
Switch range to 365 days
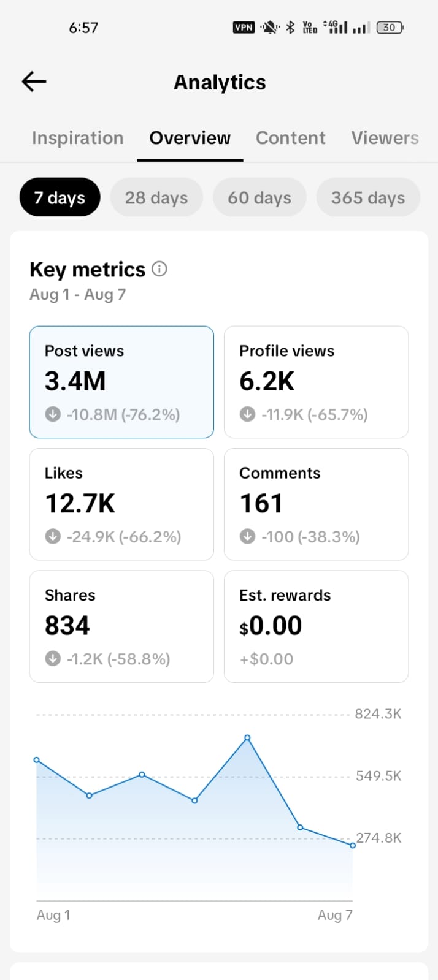click(x=368, y=197)
